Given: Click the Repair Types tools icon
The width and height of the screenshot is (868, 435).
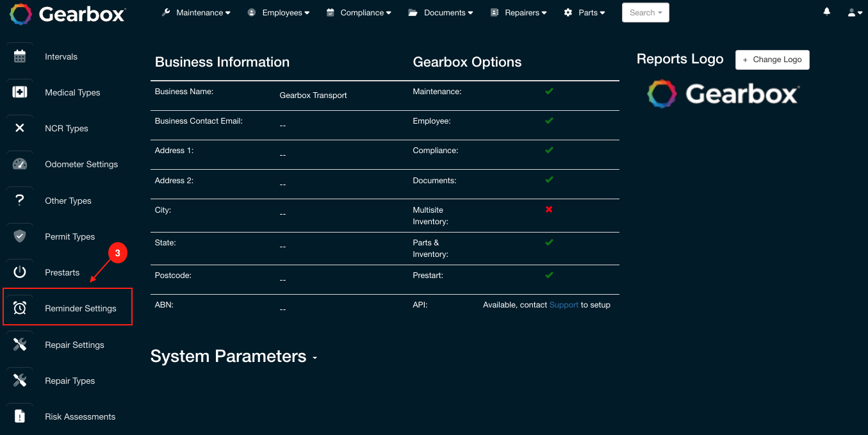Looking at the screenshot, I should [x=20, y=381].
